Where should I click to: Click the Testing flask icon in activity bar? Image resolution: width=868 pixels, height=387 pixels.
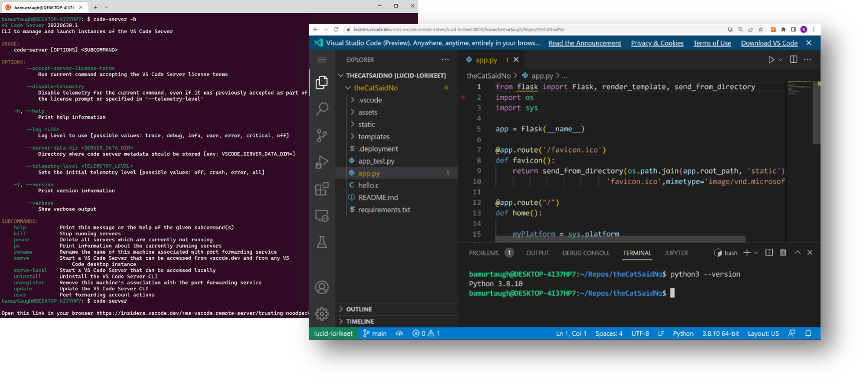click(322, 242)
